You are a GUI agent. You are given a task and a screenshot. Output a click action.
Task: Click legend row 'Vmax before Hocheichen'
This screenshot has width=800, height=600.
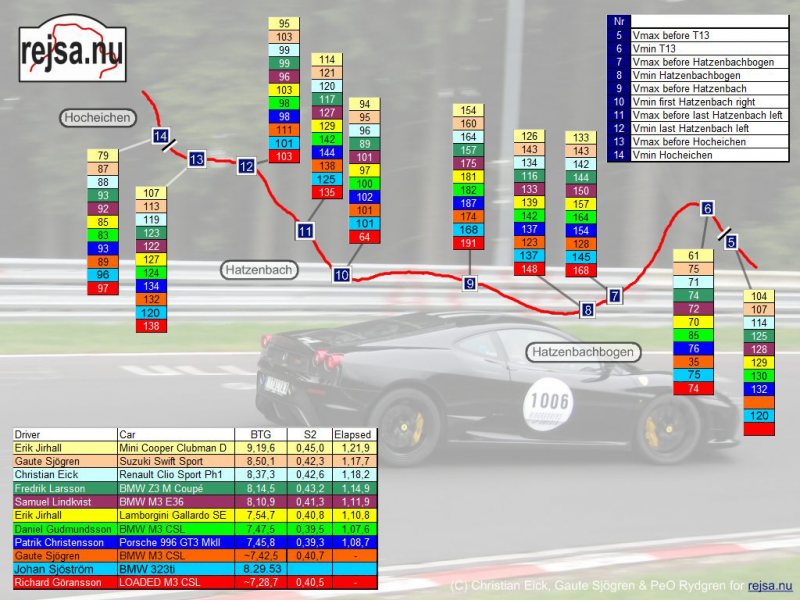click(x=697, y=141)
